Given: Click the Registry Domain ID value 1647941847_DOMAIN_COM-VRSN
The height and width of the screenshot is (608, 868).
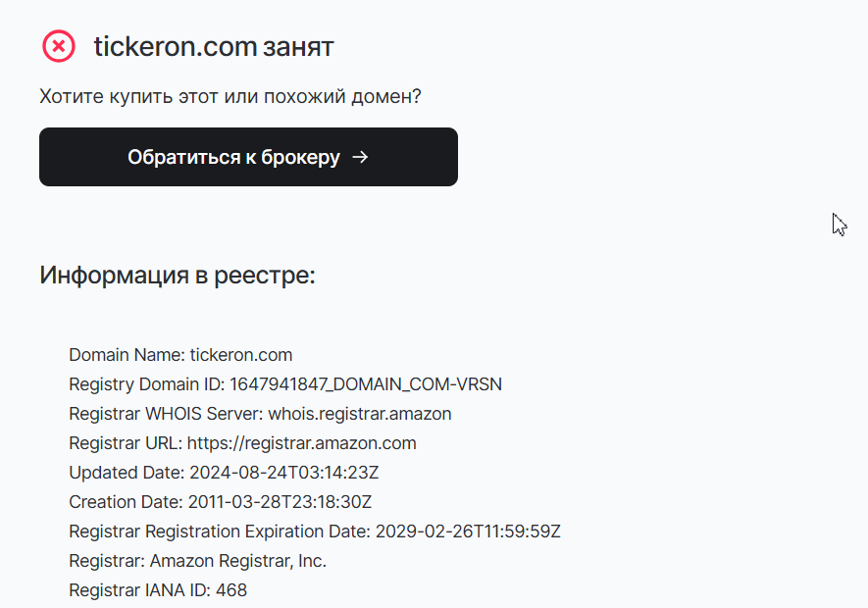Looking at the screenshot, I should [366, 384].
